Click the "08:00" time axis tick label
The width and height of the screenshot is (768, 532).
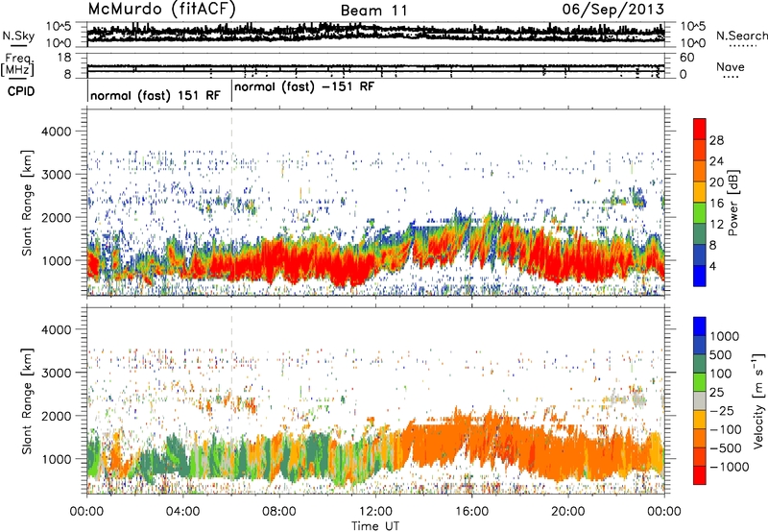[x=279, y=512]
